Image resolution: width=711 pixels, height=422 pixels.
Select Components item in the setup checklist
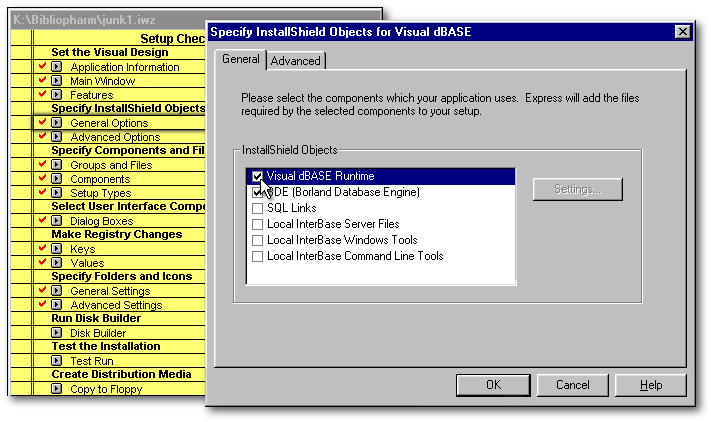(99, 179)
